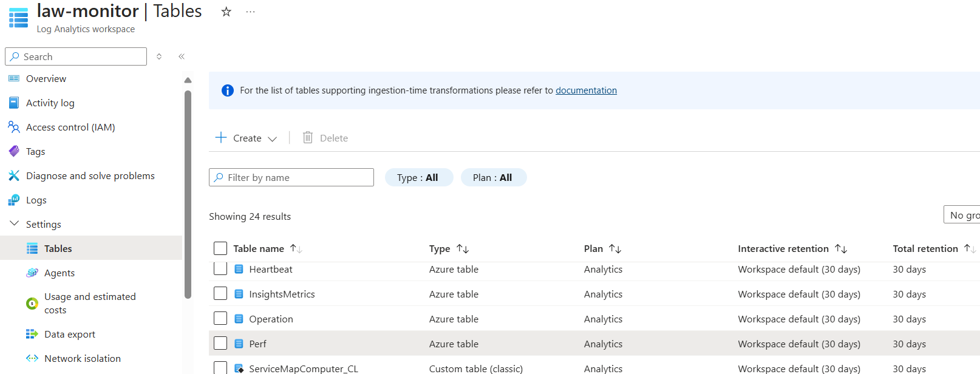Click the Operation table icon
980x374 pixels.
[239, 319]
